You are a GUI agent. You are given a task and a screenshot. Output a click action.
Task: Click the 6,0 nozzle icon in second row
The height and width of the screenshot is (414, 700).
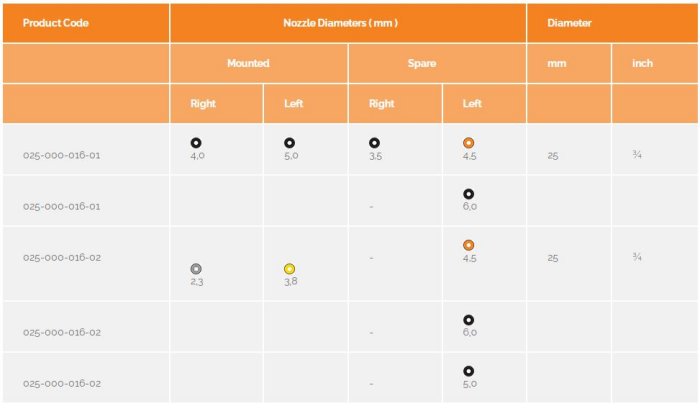468,194
